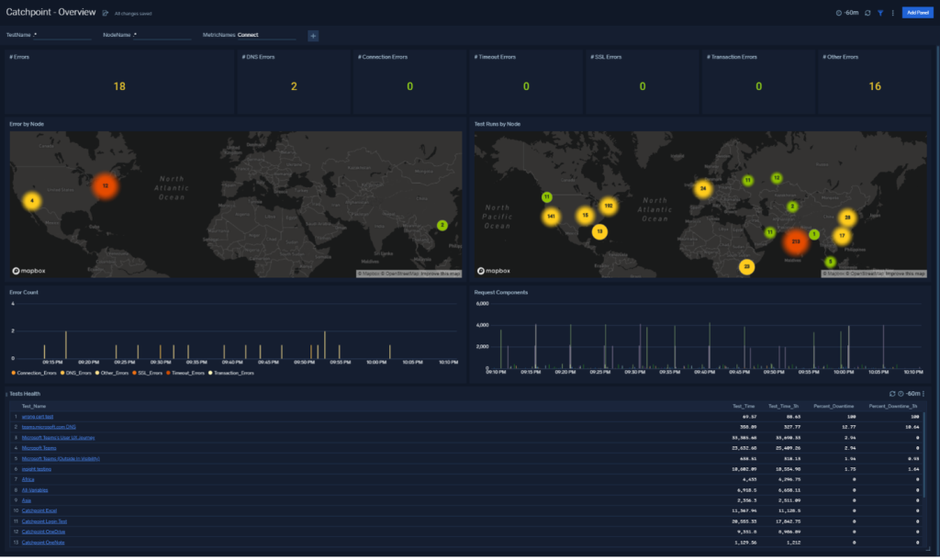940x560 pixels.
Task: Sort by the Test_Name column header
Action: pyautogui.click(x=34, y=406)
